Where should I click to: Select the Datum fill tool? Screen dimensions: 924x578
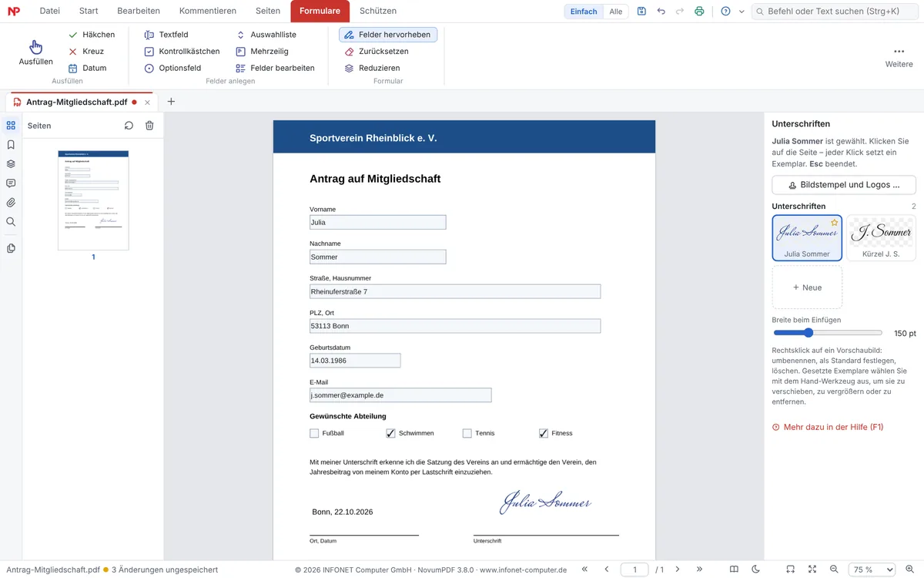[87, 68]
